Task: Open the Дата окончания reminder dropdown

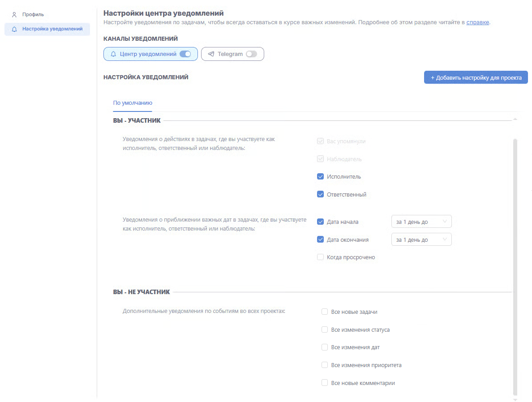Action: 421,240
